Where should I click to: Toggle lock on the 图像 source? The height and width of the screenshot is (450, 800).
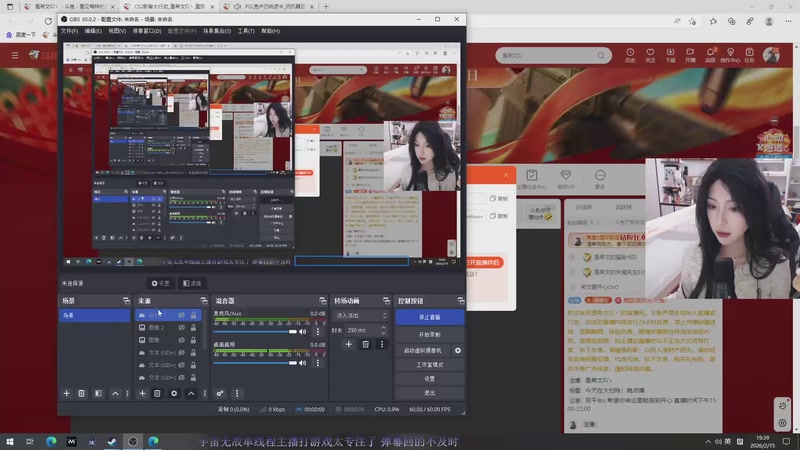coord(193,340)
